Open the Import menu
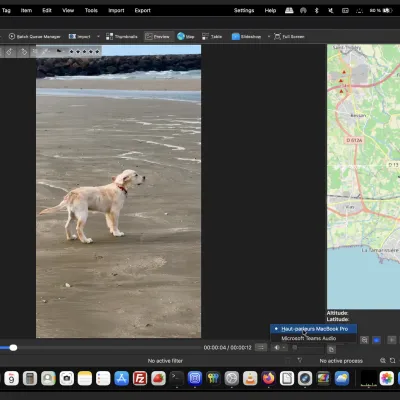The width and height of the screenshot is (400, 400). point(116,10)
